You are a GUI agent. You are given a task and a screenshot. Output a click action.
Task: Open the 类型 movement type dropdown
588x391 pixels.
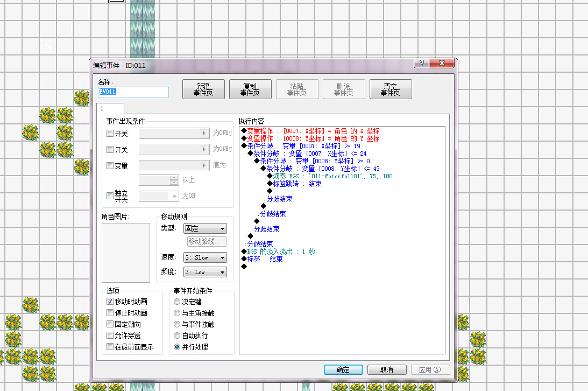[205, 228]
